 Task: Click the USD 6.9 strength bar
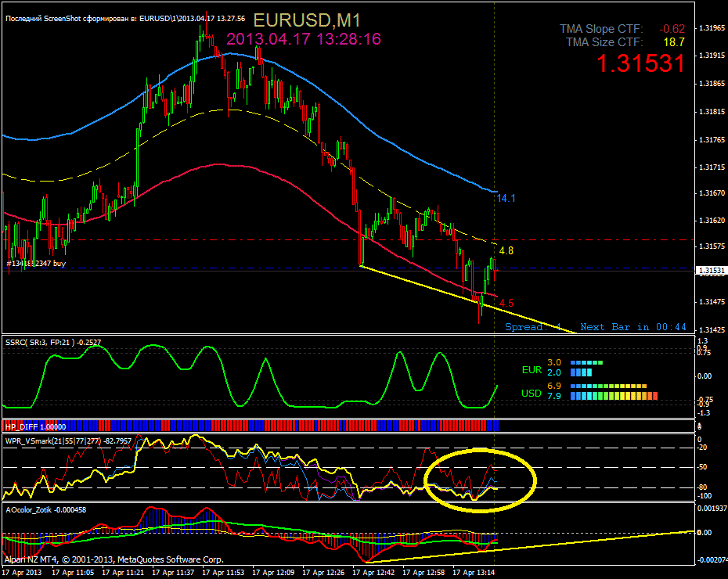click(x=609, y=386)
